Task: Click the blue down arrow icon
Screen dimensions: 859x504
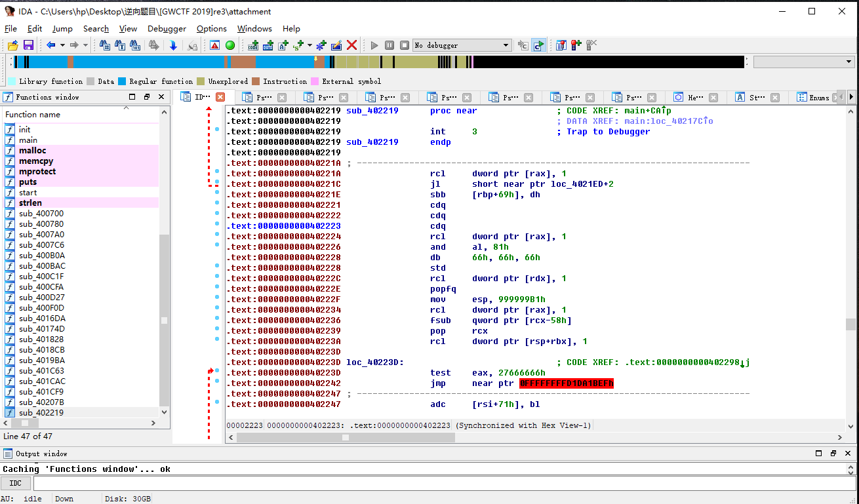Action: [x=173, y=45]
